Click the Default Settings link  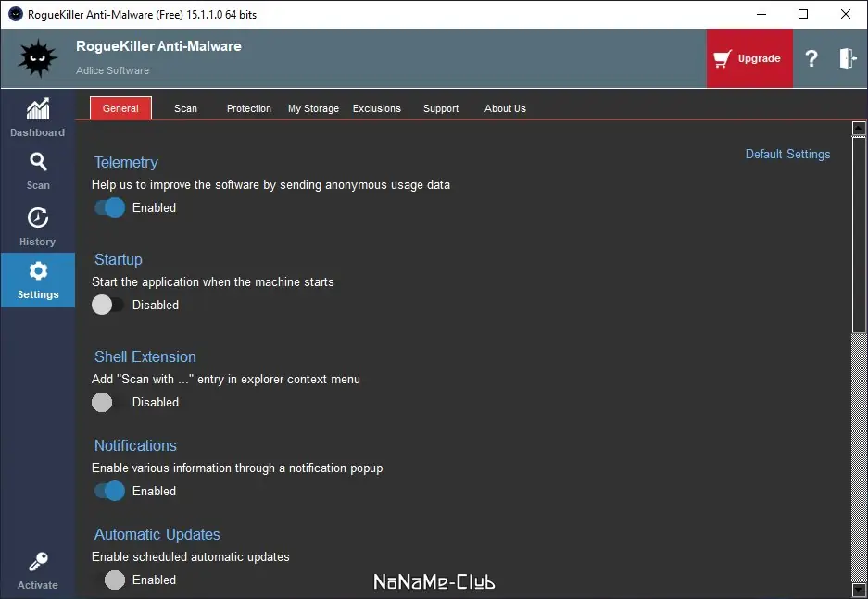(787, 154)
